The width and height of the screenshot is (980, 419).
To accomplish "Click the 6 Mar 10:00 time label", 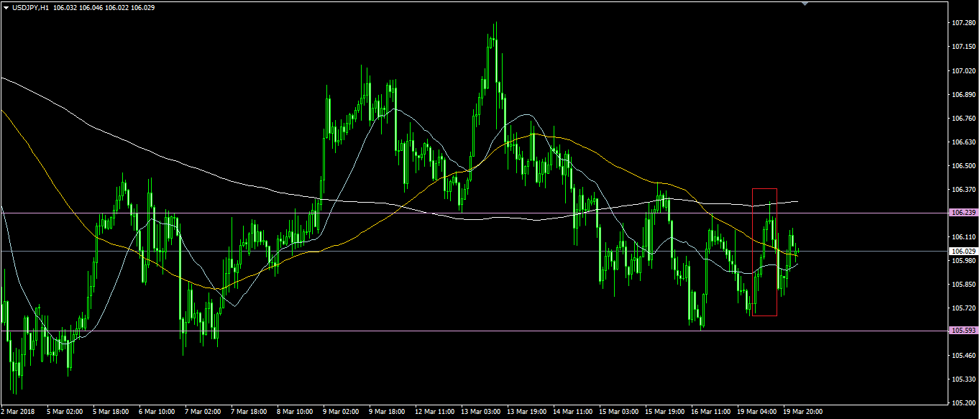I will click(x=157, y=412).
